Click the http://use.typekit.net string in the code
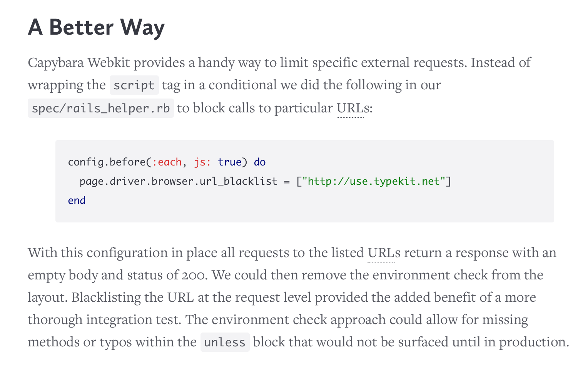 point(374,181)
